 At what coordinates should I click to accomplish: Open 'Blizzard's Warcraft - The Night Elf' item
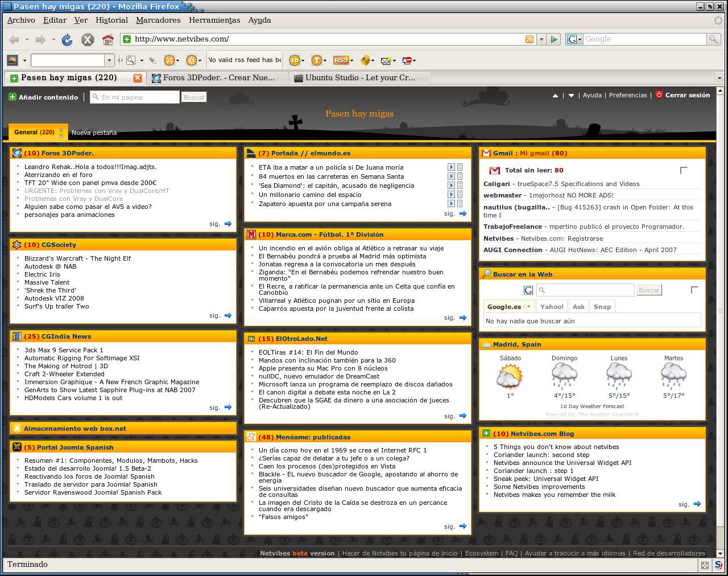click(77, 258)
